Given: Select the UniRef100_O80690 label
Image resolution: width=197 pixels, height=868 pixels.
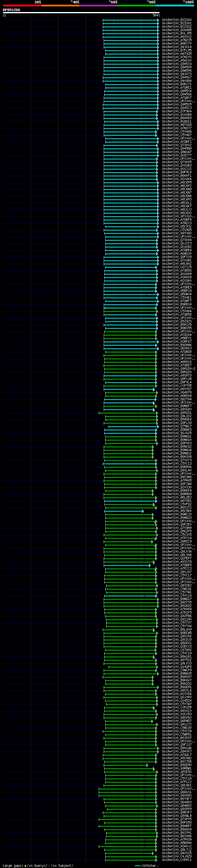Looking at the screenshot, I should tap(176, 796).
